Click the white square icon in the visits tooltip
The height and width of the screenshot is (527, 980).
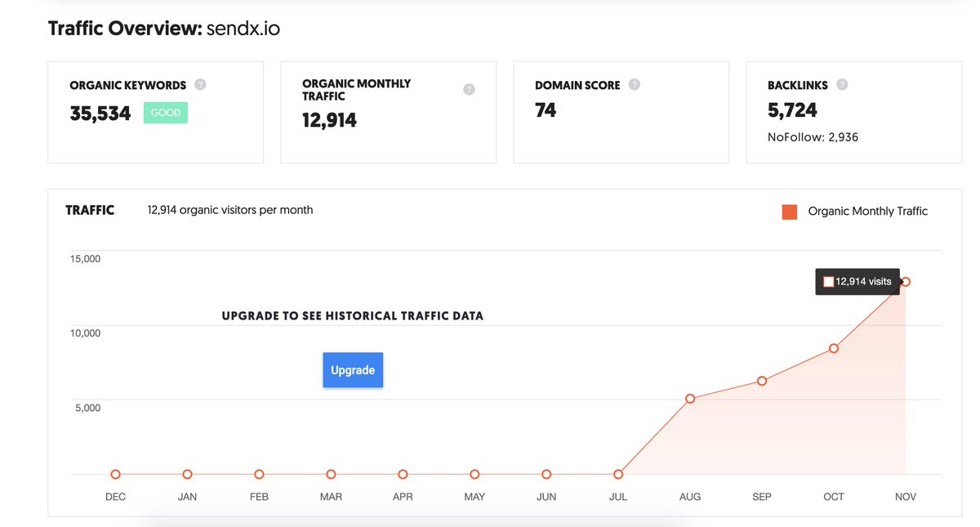pos(830,281)
